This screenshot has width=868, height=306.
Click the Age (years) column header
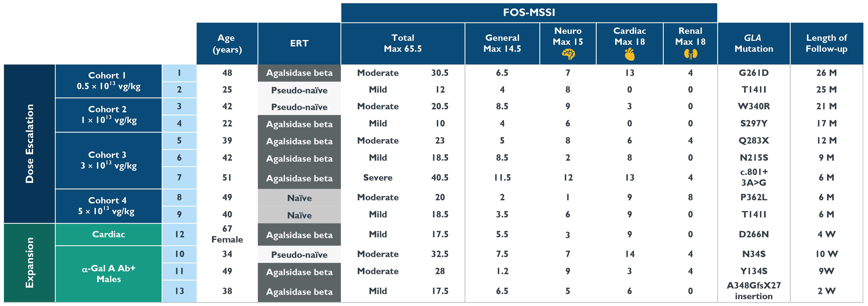[227, 43]
